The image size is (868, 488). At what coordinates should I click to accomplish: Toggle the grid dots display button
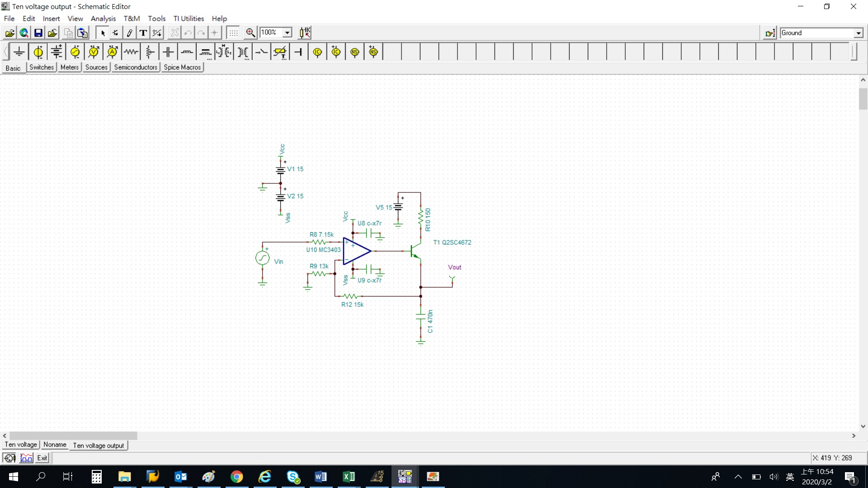233,33
